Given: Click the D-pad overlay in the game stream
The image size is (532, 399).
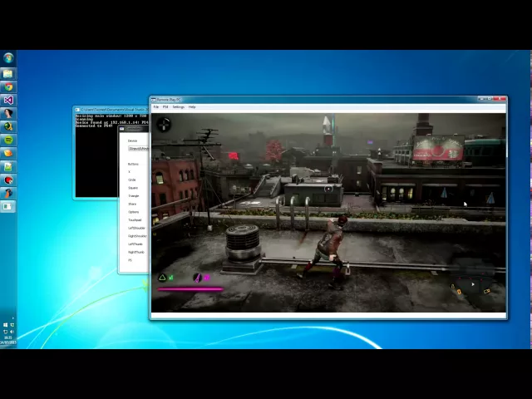Looking at the screenshot, I should coord(164,125).
